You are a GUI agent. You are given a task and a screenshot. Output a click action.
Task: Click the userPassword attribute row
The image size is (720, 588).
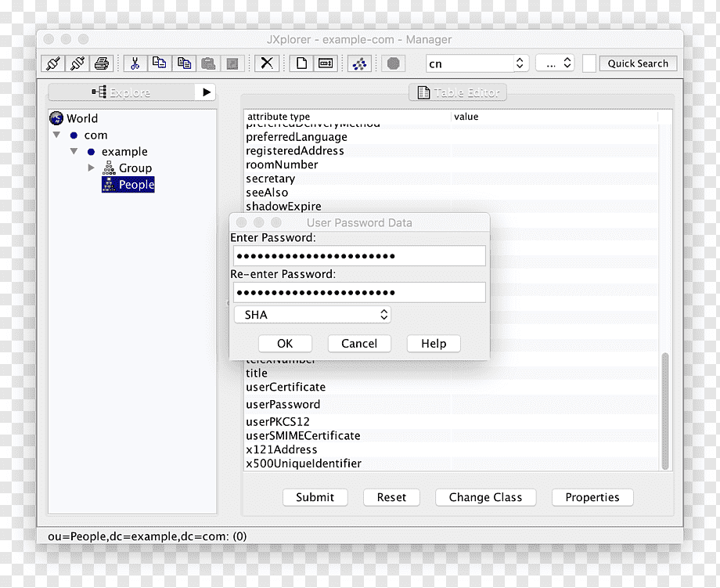click(452, 404)
